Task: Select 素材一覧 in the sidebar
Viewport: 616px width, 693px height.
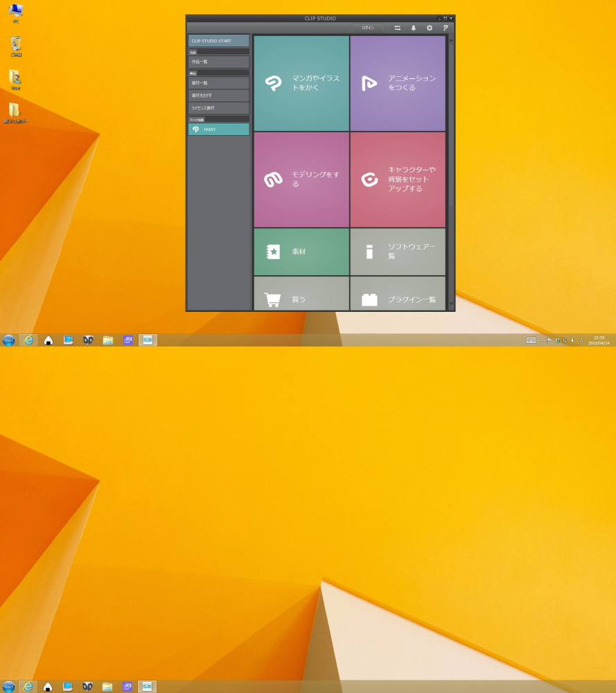Action: (219, 83)
